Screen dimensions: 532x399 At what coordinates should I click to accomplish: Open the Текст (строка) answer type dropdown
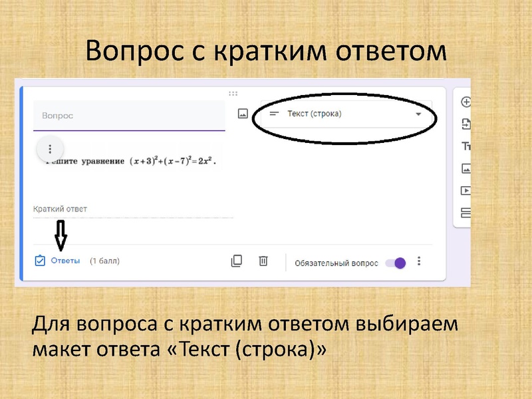(332, 113)
